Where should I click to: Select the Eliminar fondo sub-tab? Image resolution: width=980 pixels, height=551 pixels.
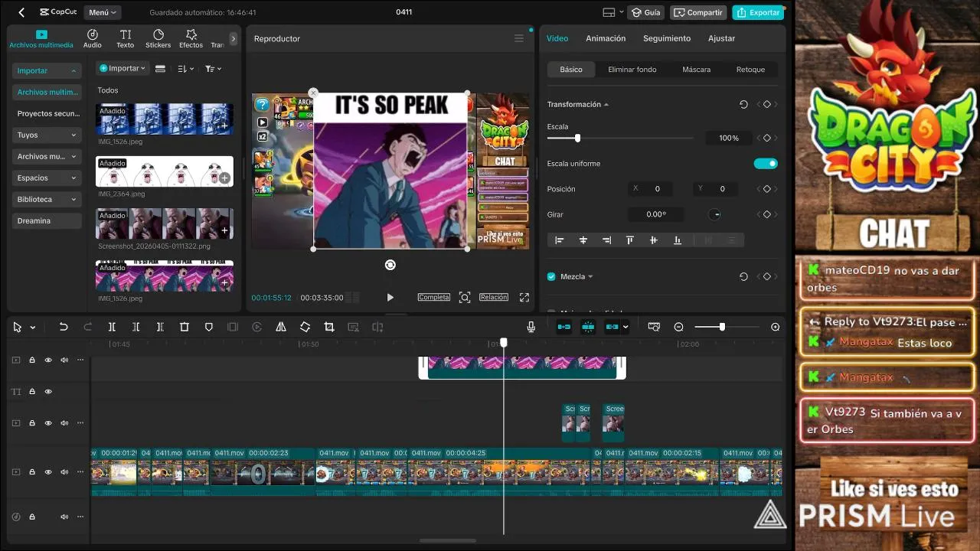pos(632,70)
